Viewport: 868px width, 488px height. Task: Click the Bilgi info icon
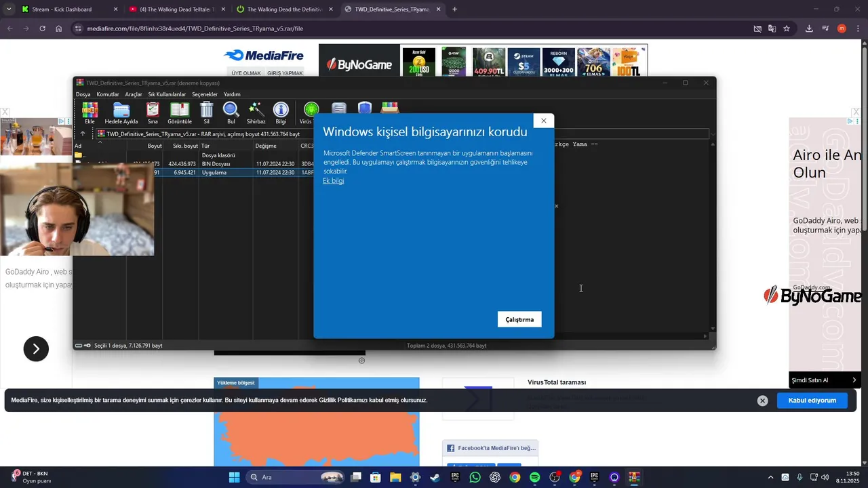[x=281, y=113]
